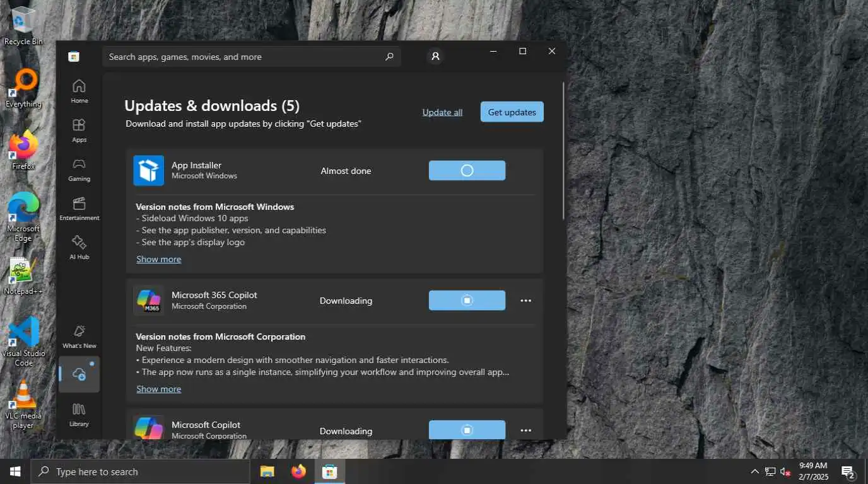
Task: Open the Entertainment section
Action: click(79, 209)
